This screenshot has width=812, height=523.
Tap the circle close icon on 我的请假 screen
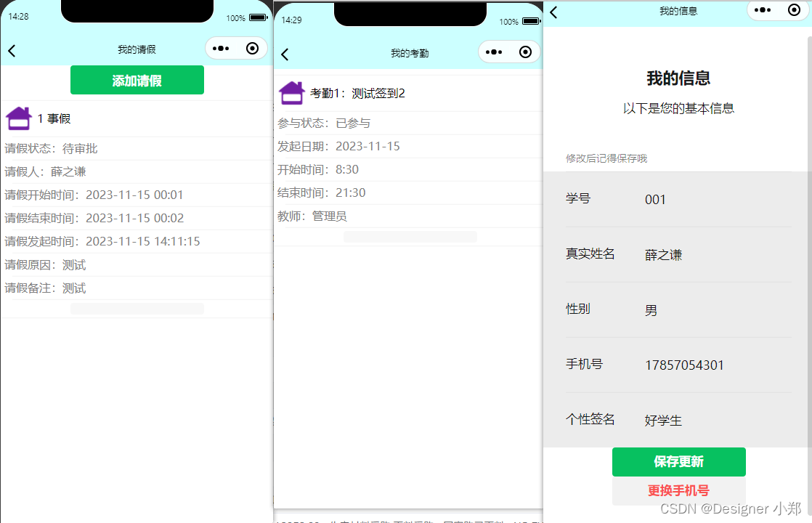click(252, 49)
